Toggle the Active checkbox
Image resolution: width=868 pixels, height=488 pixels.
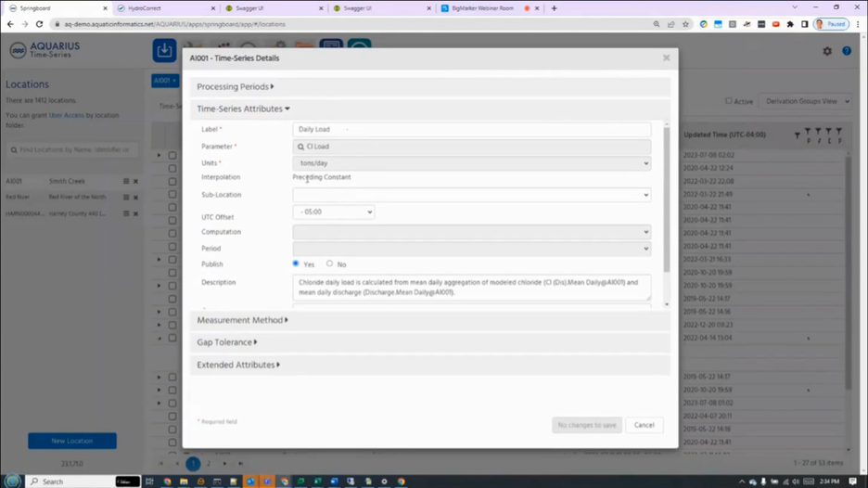(x=729, y=101)
